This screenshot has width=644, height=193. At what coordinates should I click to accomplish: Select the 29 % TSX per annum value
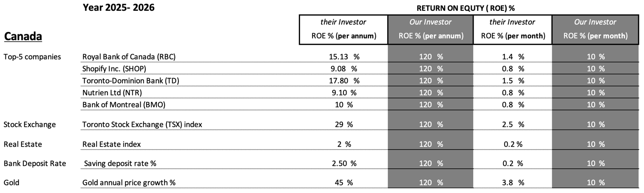click(343, 125)
